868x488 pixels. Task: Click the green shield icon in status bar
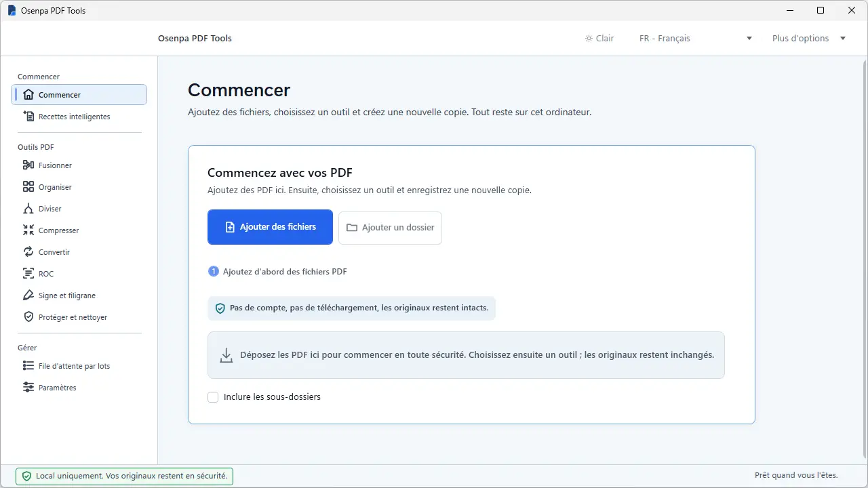(x=26, y=476)
